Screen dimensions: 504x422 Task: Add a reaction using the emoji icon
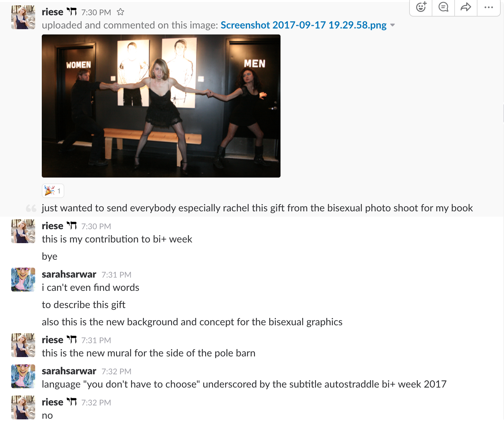coord(421,7)
